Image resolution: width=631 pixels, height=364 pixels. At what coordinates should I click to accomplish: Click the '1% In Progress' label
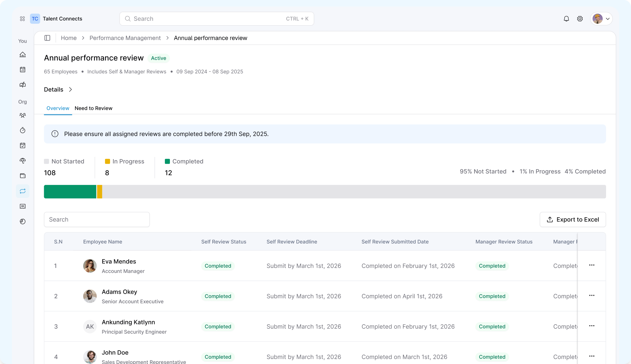tap(540, 172)
